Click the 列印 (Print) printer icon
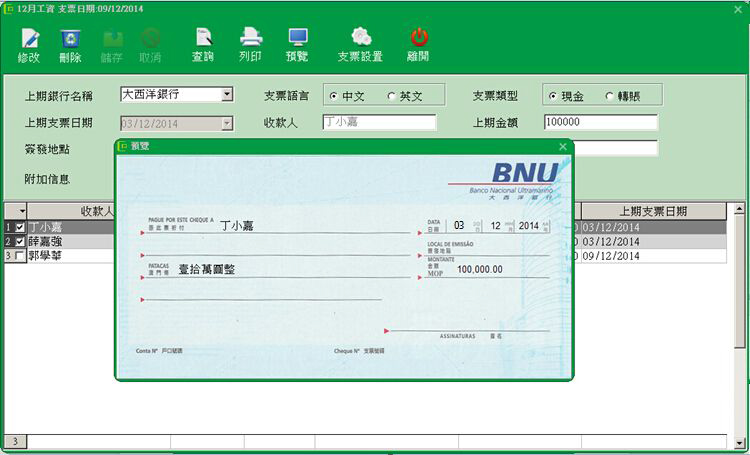This screenshot has height=455, width=750. coord(250,39)
